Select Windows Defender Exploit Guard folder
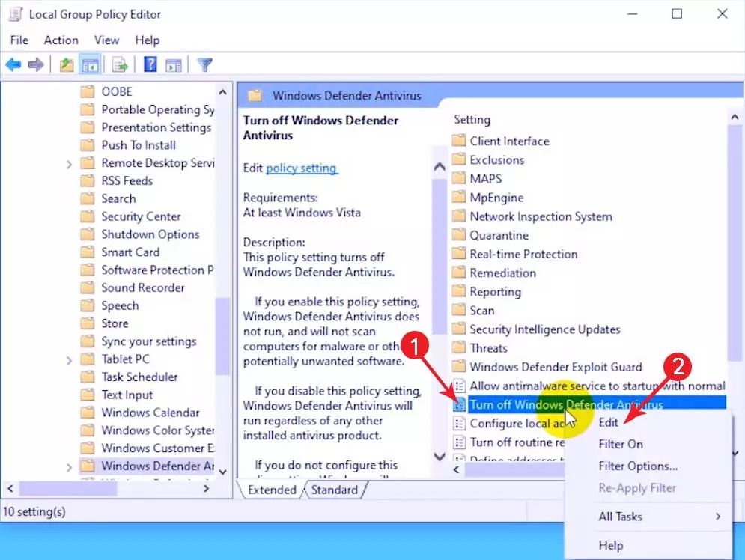 click(556, 367)
